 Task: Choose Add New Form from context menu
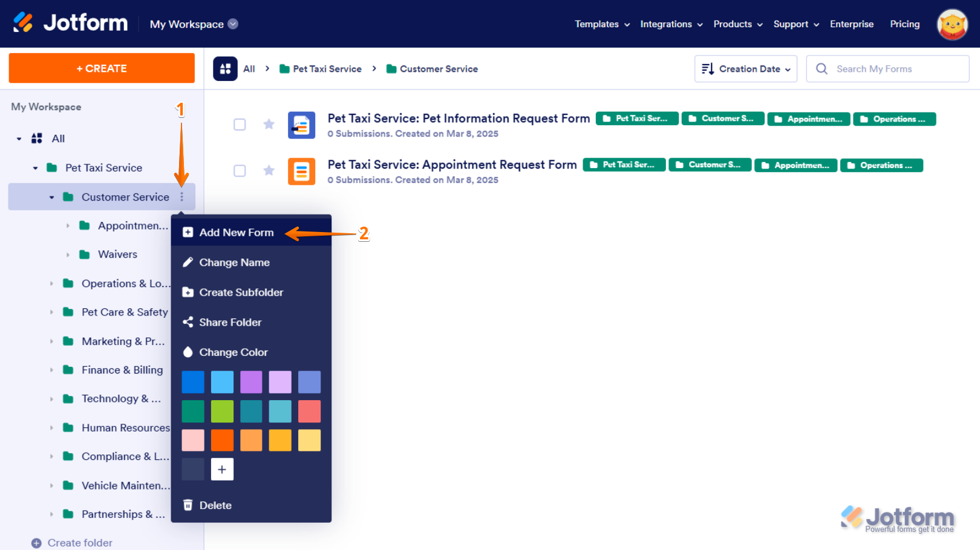pyautogui.click(x=251, y=233)
